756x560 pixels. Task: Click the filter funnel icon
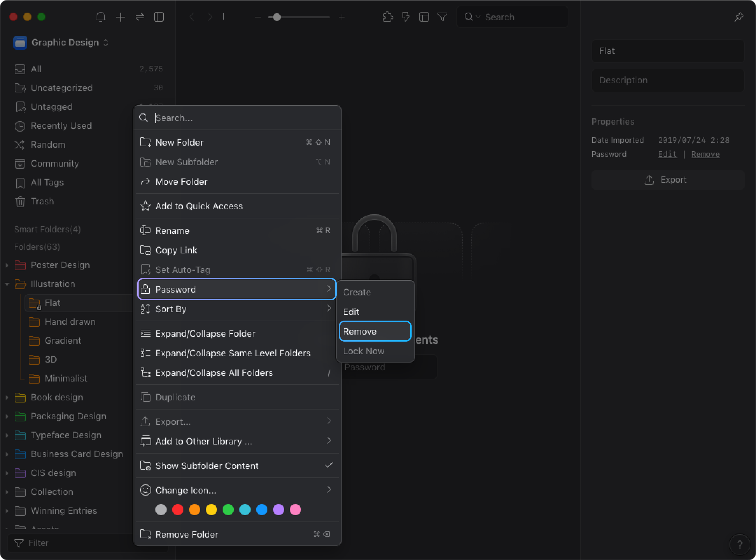tap(443, 17)
